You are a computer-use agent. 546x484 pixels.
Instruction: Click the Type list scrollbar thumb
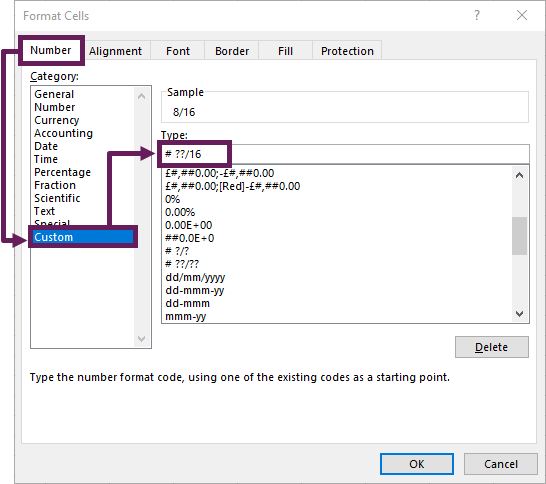coord(519,236)
